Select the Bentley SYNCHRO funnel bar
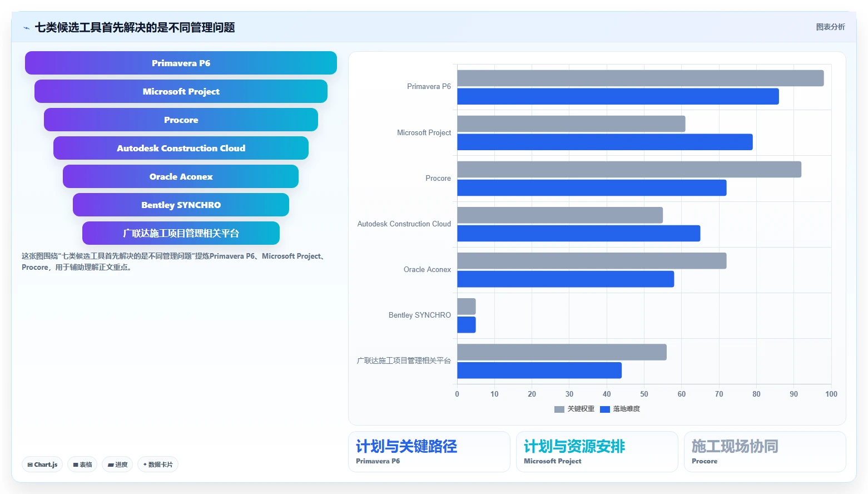The height and width of the screenshot is (494, 868). click(181, 205)
